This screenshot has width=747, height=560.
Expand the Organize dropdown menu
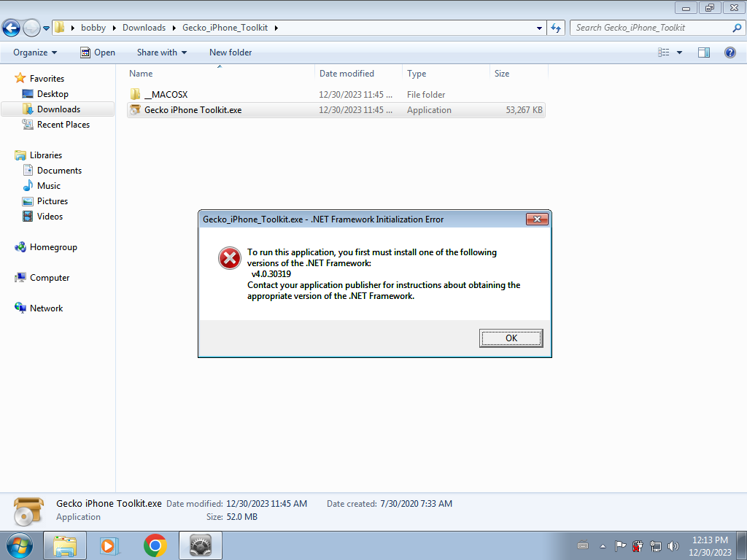[35, 52]
